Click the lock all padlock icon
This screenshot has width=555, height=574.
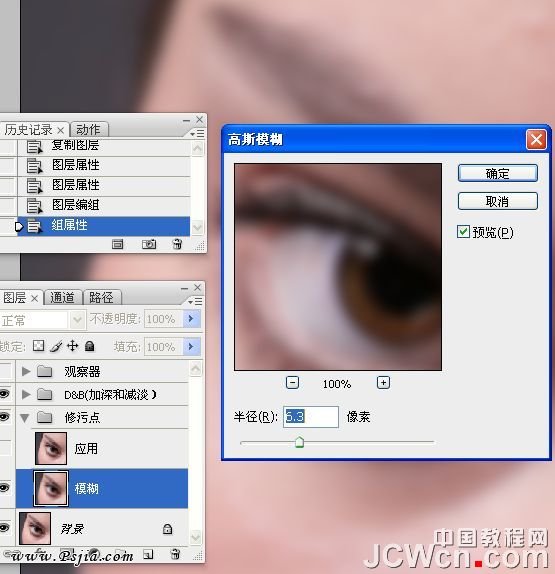[x=90, y=346]
